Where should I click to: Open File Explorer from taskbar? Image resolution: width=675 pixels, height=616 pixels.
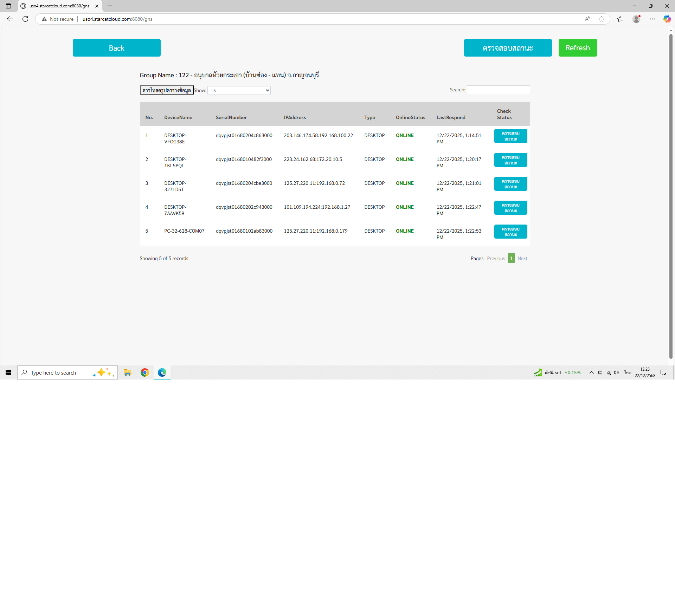click(127, 372)
